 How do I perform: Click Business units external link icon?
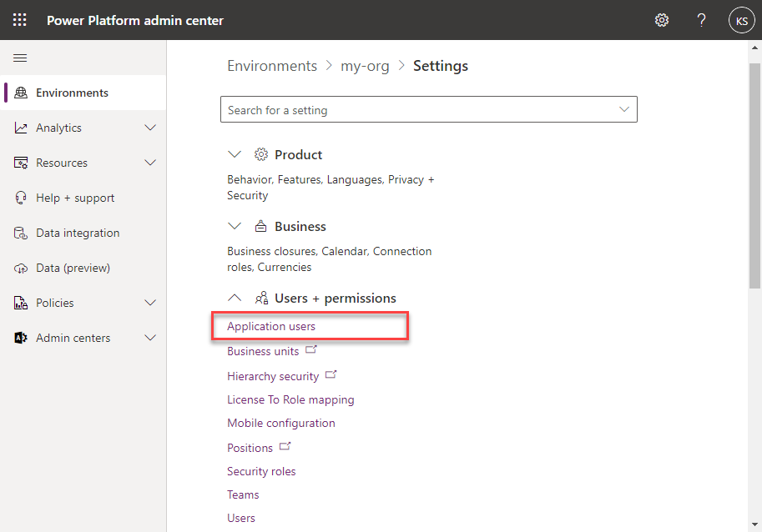[311, 349]
